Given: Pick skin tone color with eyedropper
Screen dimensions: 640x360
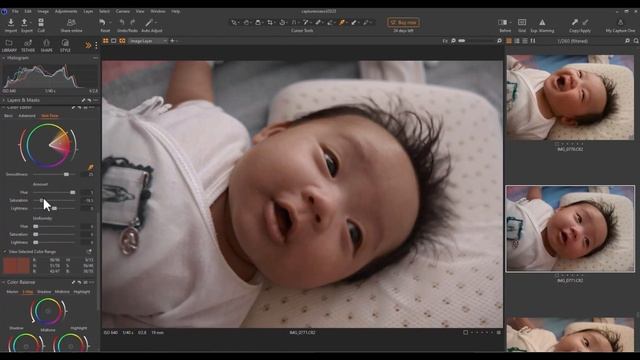Looking at the screenshot, I should (90, 167).
